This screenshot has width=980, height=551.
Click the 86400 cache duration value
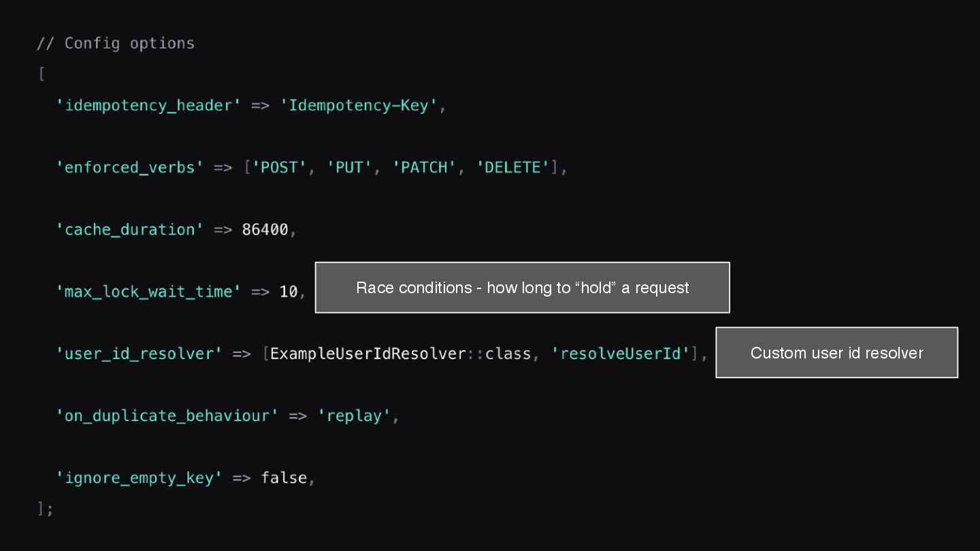(265, 230)
